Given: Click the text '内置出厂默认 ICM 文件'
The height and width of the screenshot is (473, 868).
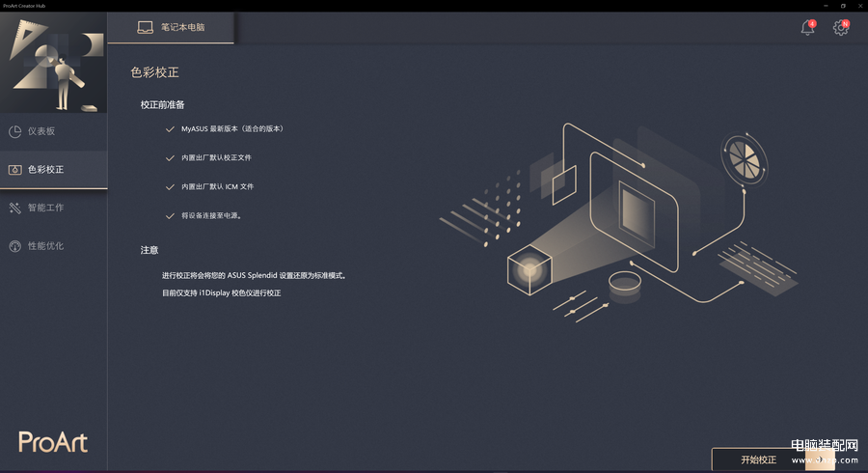Looking at the screenshot, I should pos(218,186).
